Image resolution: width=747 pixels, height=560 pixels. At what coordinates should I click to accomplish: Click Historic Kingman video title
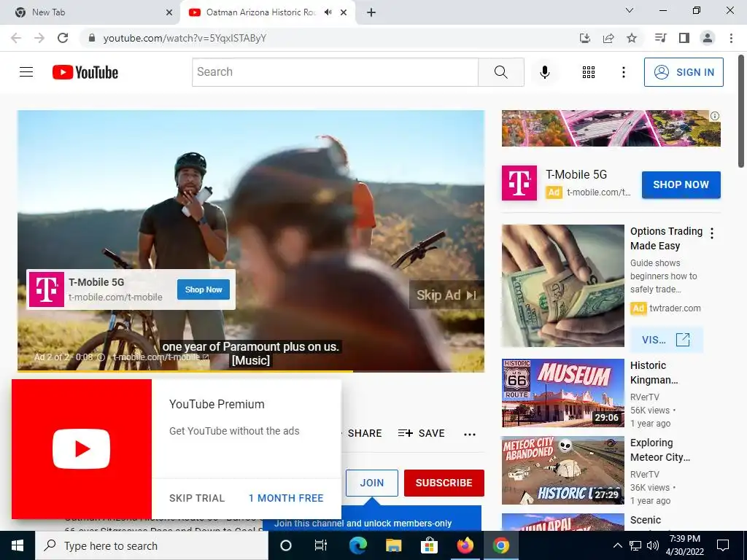[x=654, y=373]
